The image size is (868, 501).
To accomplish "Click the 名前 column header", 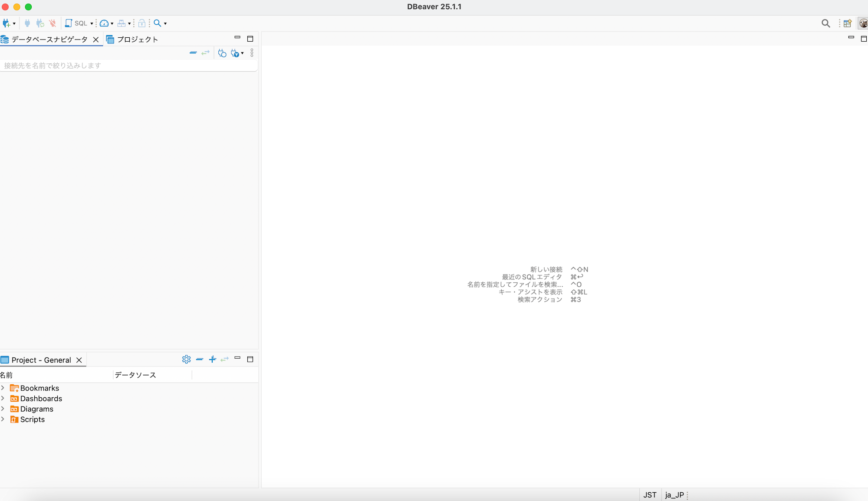I will pyautogui.click(x=56, y=375).
